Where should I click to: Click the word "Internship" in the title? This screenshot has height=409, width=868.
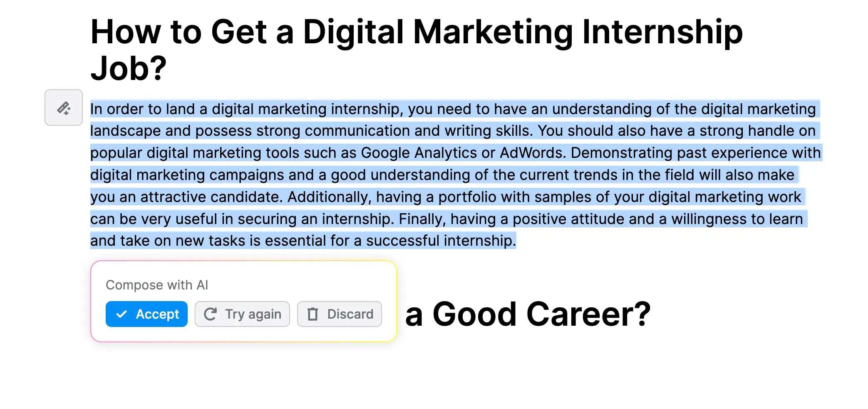[662, 32]
